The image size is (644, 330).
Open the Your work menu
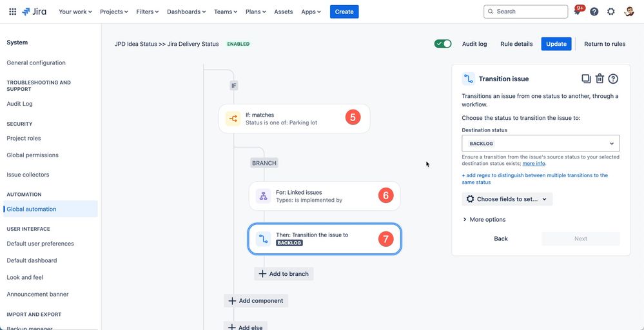coord(75,12)
